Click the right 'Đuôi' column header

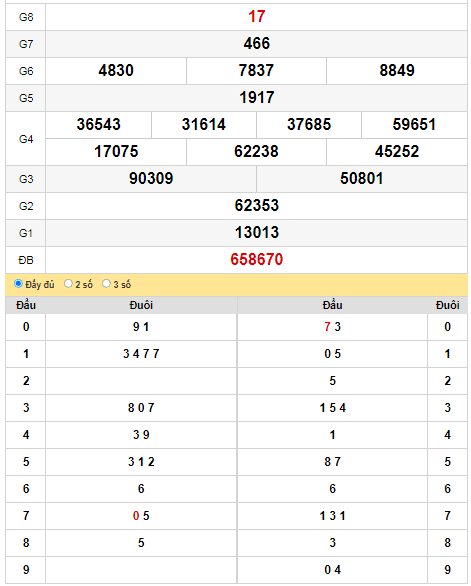click(x=447, y=305)
